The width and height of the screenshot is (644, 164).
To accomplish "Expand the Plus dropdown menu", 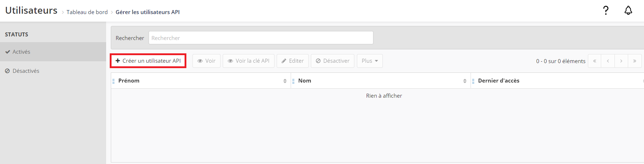I will pos(369,61).
